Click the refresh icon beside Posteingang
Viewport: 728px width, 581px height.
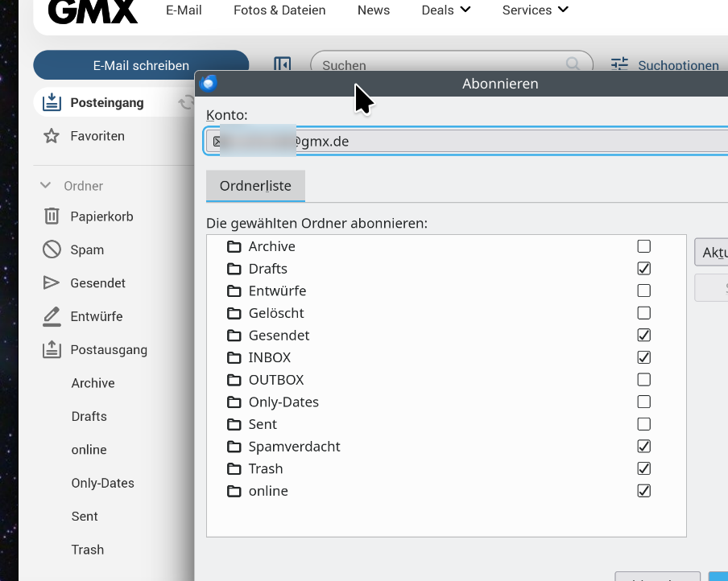coord(186,102)
